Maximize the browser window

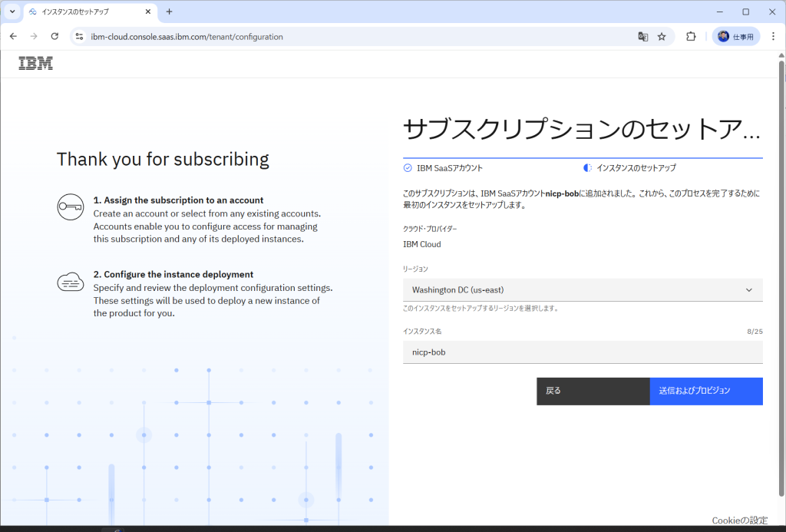746,12
